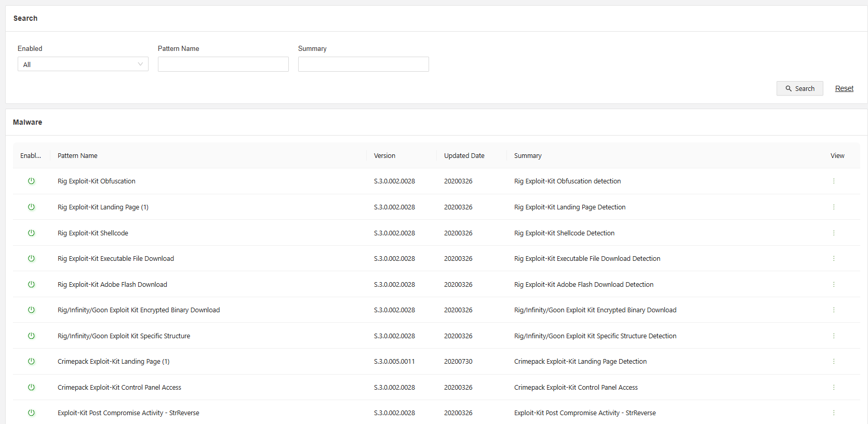Focus the Pattern Name input field
The height and width of the screenshot is (424, 868).
223,64
